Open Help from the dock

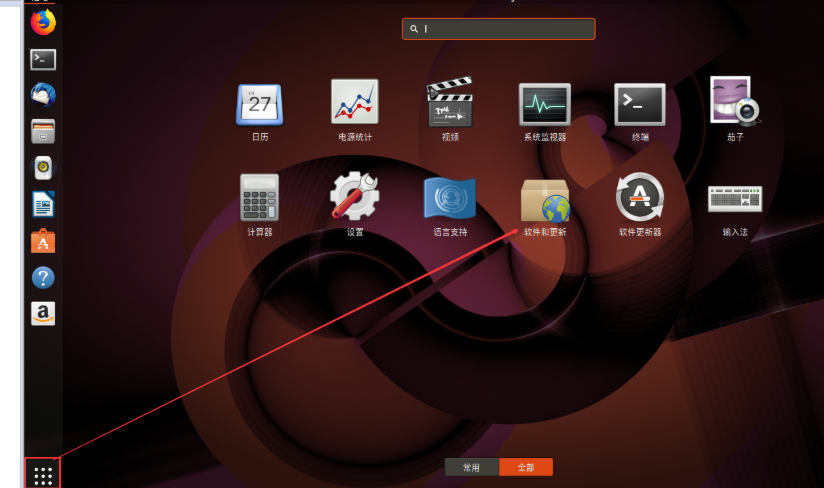[x=43, y=277]
